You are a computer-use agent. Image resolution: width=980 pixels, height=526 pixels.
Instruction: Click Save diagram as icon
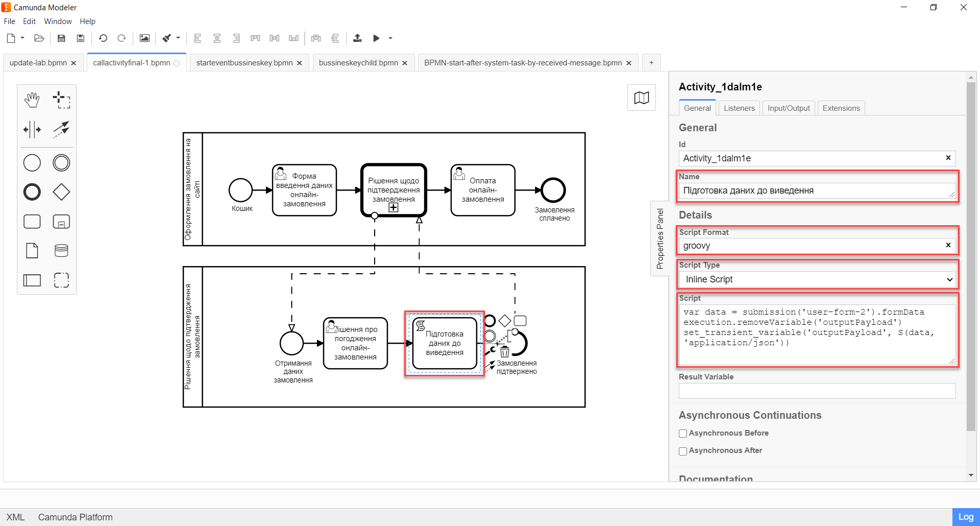(x=81, y=38)
